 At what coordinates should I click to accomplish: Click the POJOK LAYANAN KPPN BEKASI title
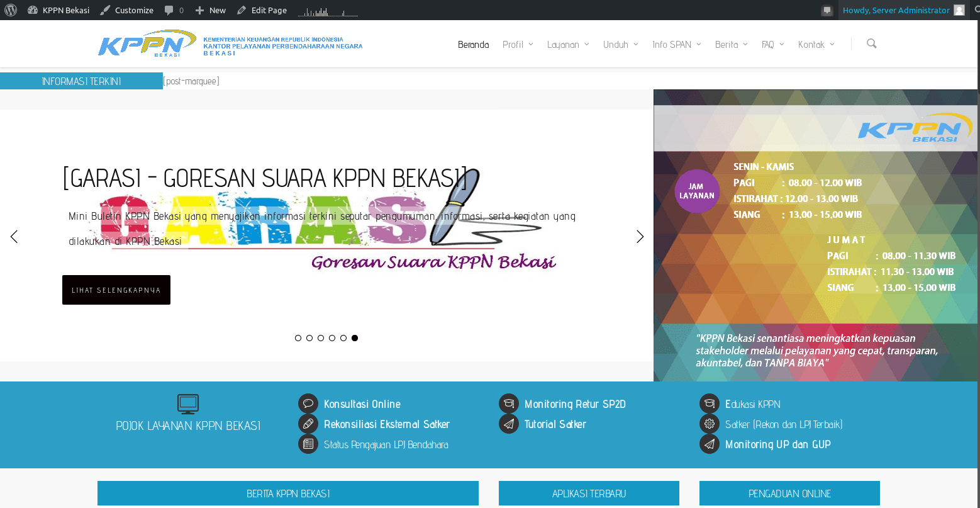pyautogui.click(x=188, y=426)
